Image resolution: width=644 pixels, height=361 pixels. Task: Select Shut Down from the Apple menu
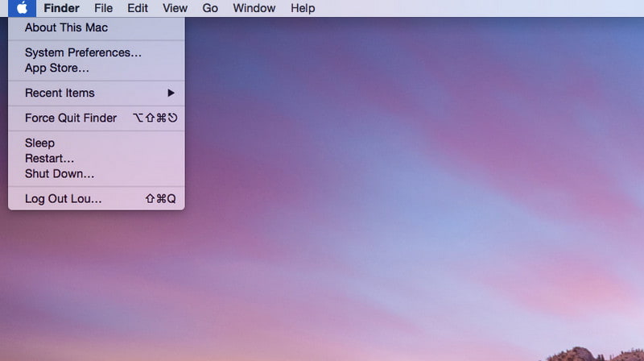pyautogui.click(x=60, y=173)
